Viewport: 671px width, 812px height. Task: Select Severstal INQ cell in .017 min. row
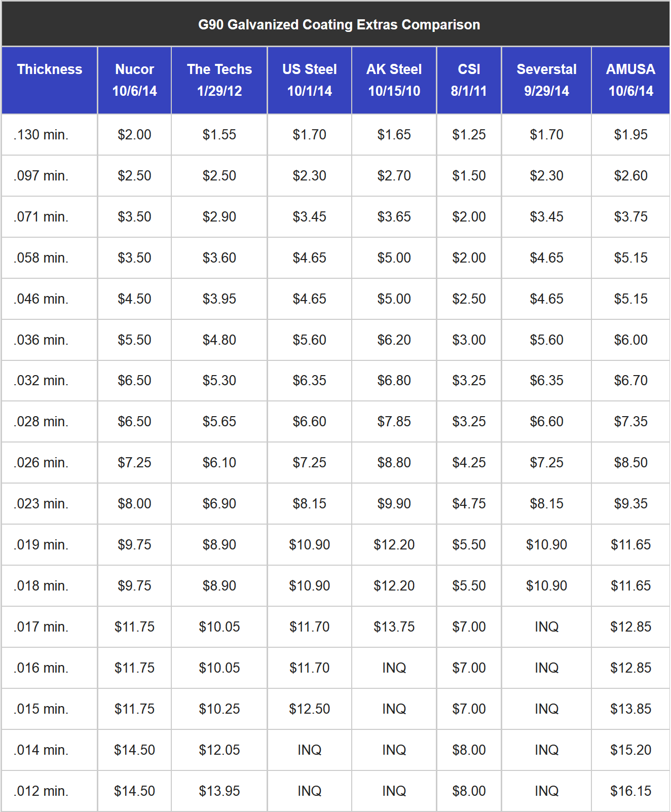tap(546, 627)
